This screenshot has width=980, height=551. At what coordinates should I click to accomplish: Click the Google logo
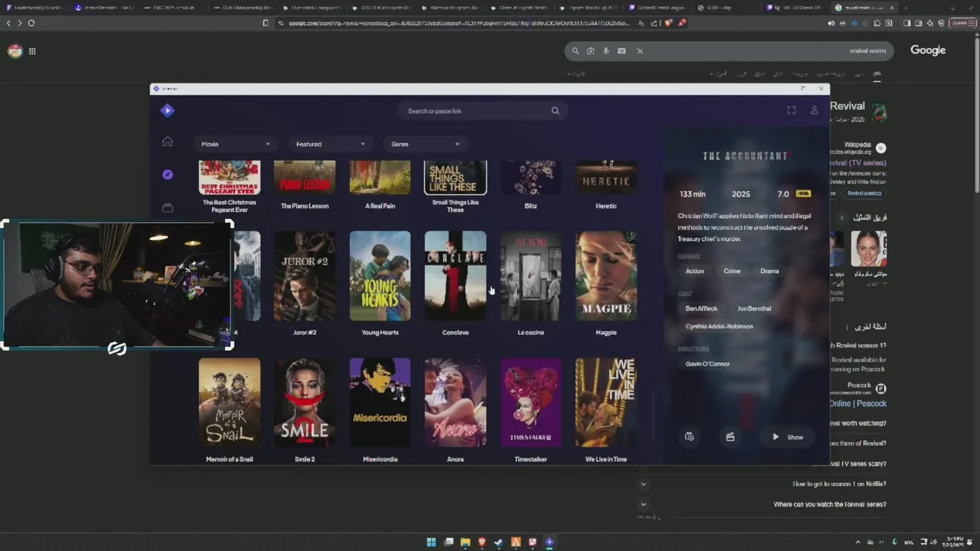point(928,51)
